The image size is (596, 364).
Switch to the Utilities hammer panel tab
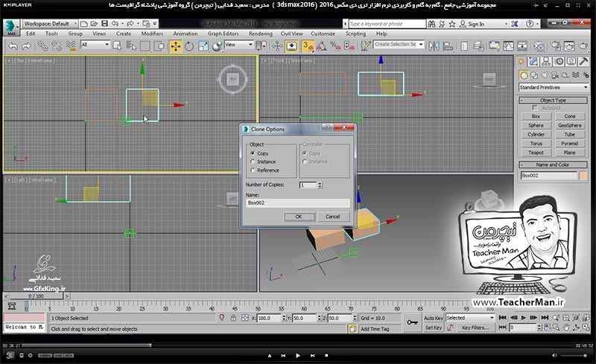[584, 62]
